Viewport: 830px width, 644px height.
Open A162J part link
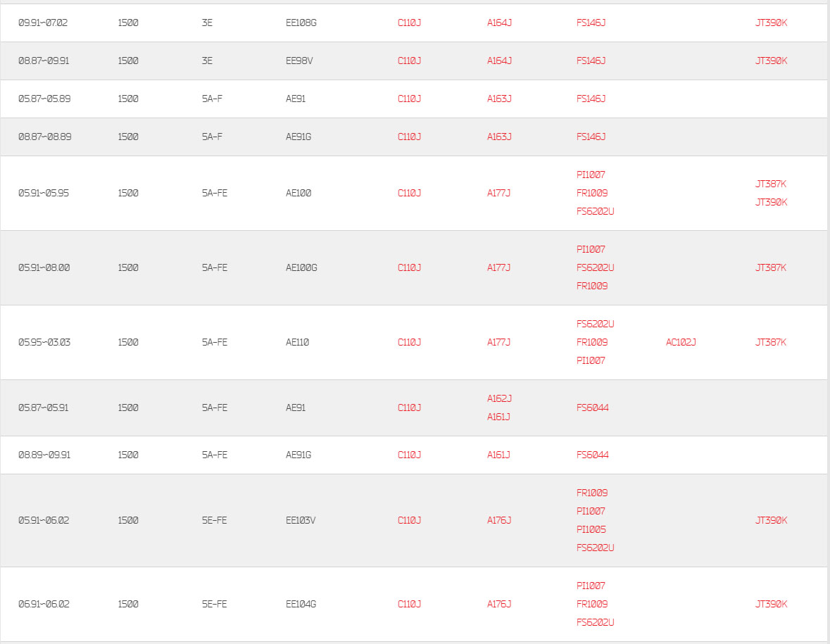[x=499, y=398]
